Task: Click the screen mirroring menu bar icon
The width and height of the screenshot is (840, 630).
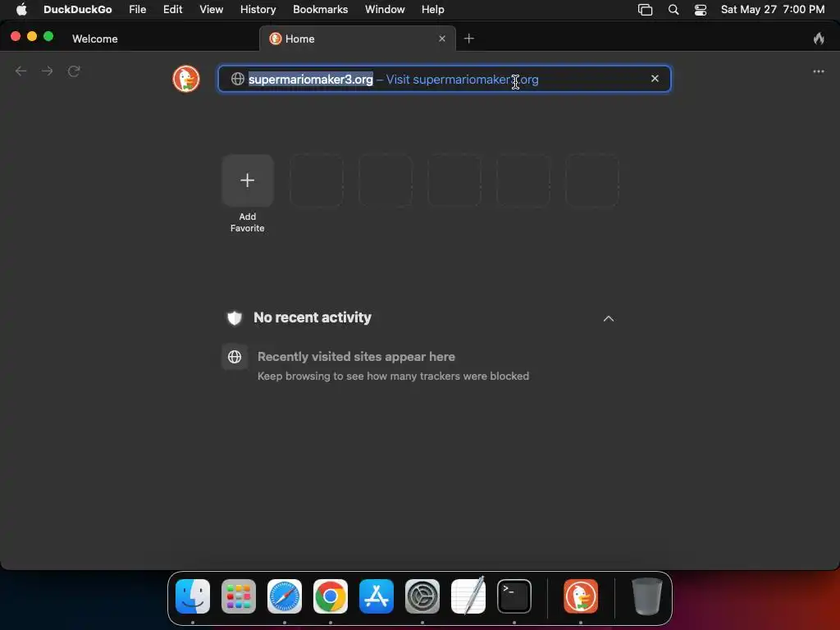Action: [645, 10]
